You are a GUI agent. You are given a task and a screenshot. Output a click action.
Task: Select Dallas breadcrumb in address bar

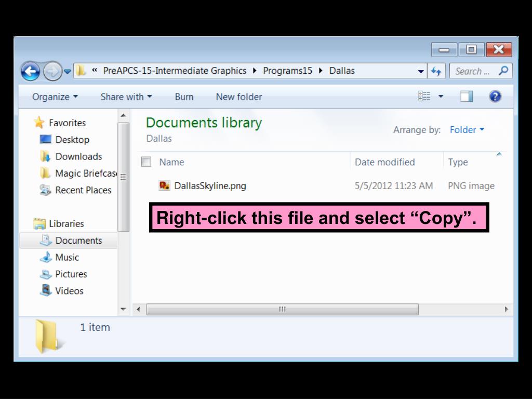(342, 71)
